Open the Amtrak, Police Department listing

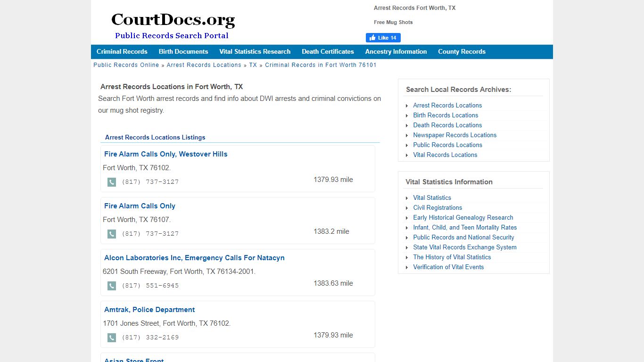coord(149,310)
